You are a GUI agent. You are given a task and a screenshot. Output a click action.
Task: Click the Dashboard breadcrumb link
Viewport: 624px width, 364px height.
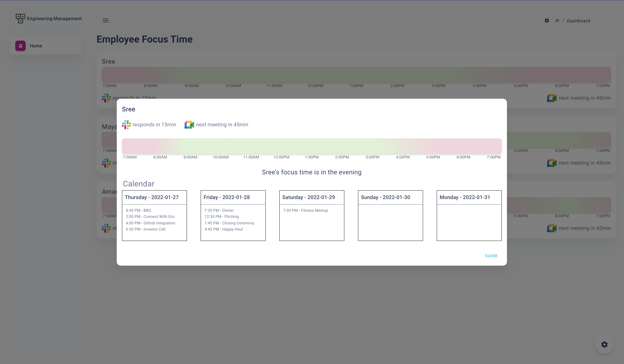(x=578, y=21)
